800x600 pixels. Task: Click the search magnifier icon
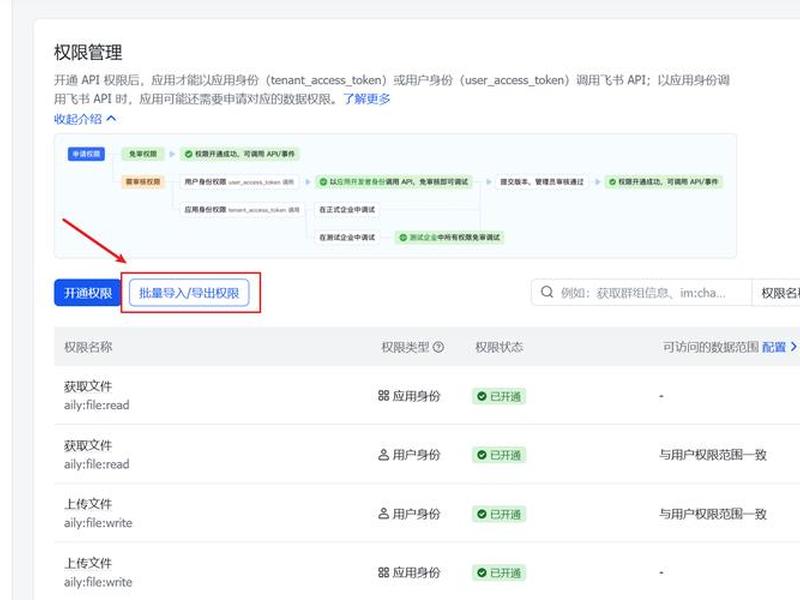point(547,292)
